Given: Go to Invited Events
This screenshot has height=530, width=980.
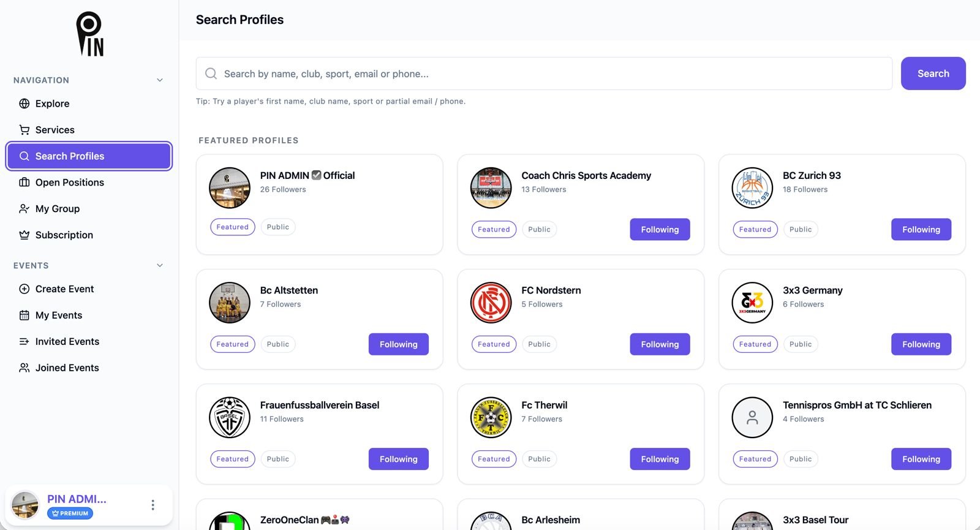Looking at the screenshot, I should pos(67,342).
